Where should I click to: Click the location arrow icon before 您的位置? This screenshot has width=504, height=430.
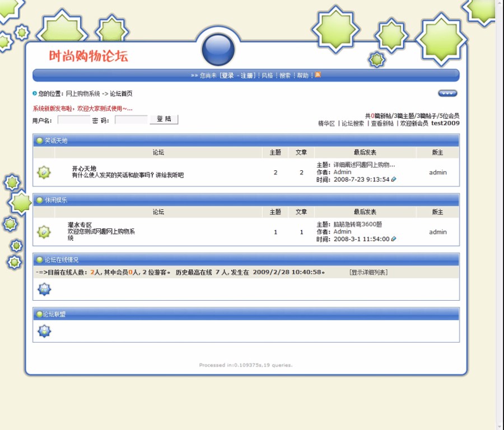[x=34, y=94]
